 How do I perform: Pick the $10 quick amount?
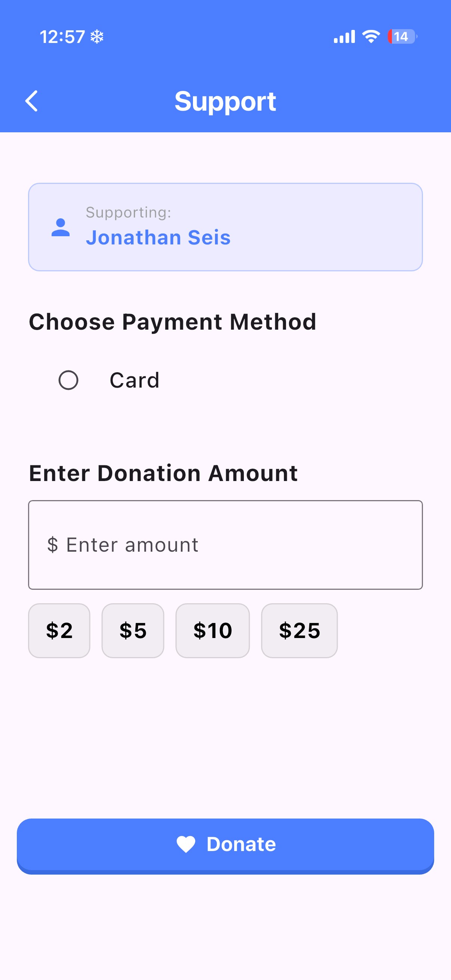click(212, 631)
